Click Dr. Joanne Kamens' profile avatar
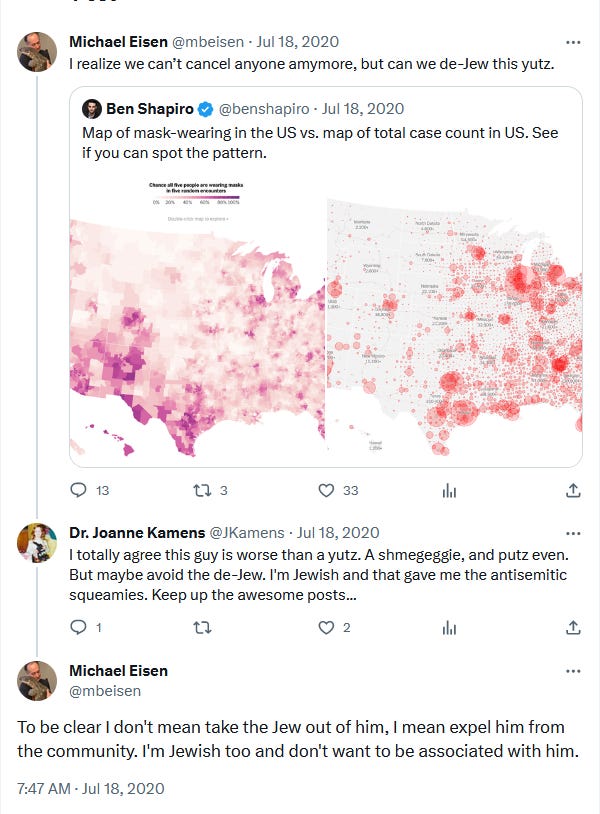Viewport: 600px width, 814px height. tap(37, 542)
